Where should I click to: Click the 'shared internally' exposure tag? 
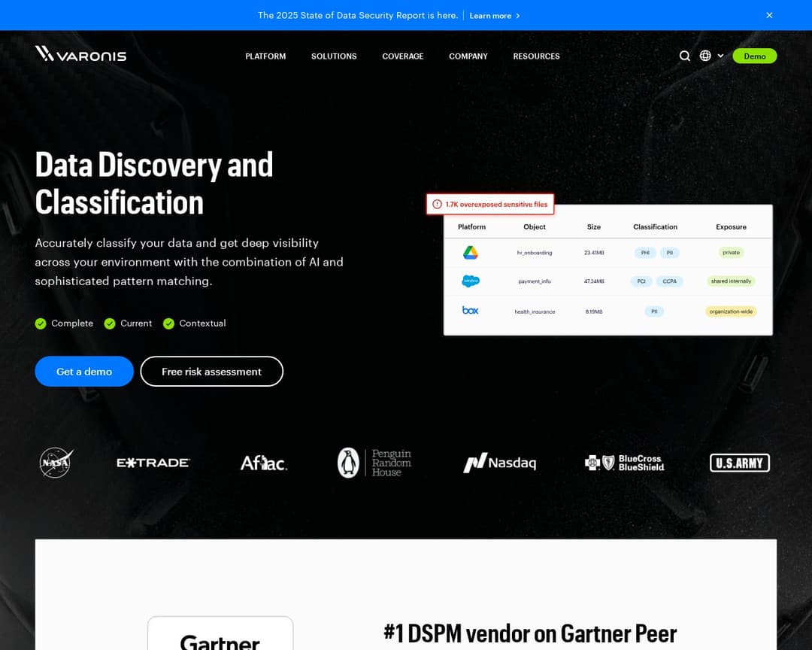(x=732, y=281)
